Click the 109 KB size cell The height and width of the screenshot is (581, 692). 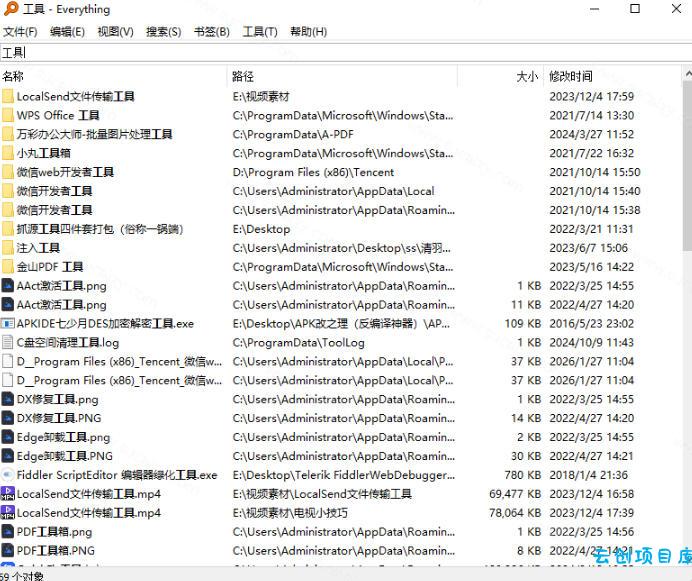(x=523, y=324)
